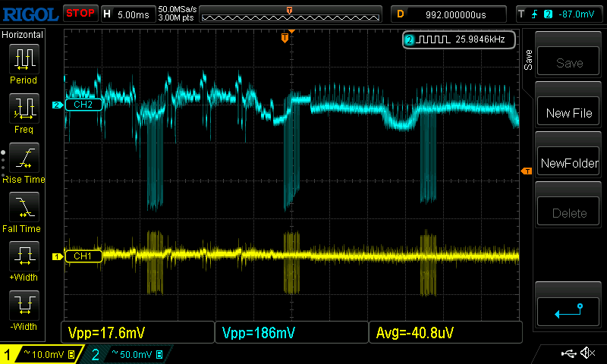Viewport: 607px width, 364px height.
Task: Select the CH1 channel label
Action: pos(83,256)
